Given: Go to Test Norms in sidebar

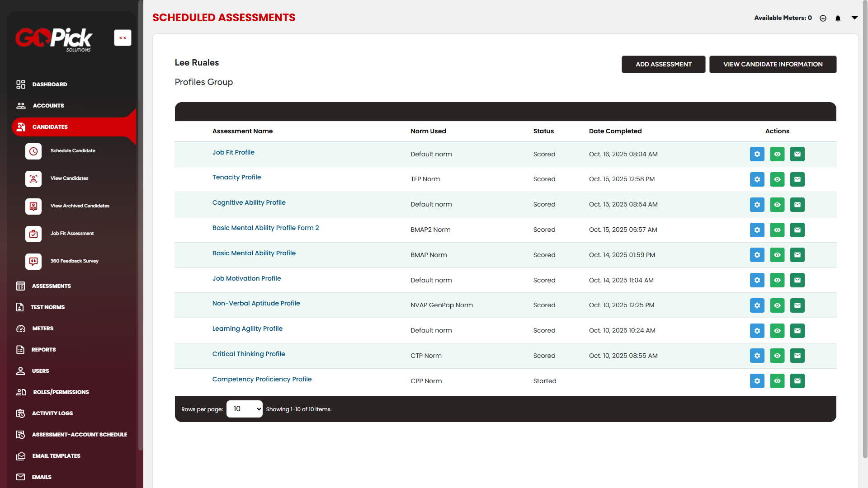Looking at the screenshot, I should pos(47,307).
